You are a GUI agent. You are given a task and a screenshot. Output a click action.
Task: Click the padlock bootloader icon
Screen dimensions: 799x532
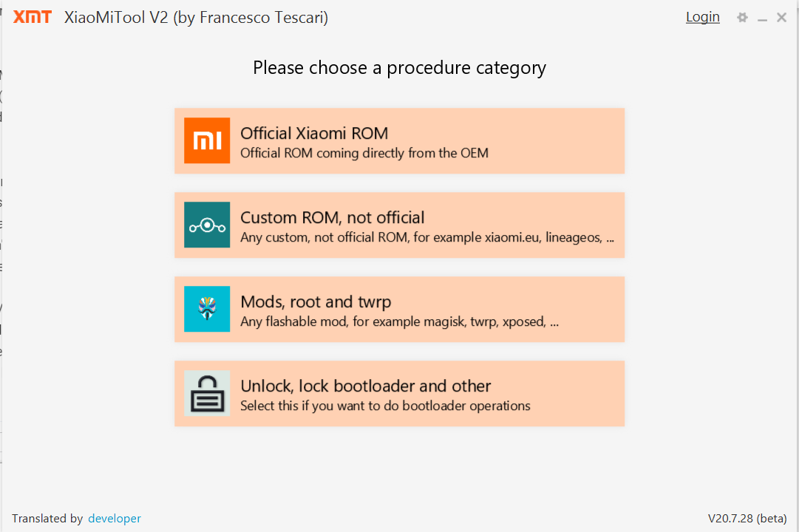tap(207, 393)
